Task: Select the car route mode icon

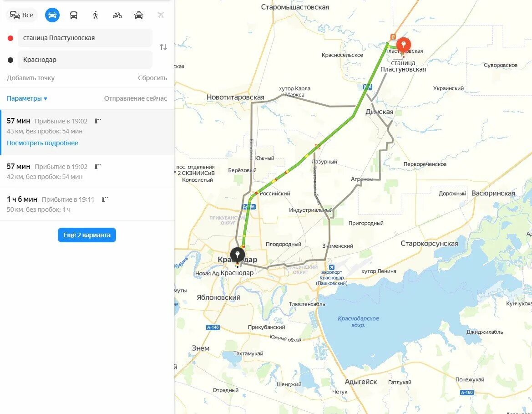Action: click(52, 15)
